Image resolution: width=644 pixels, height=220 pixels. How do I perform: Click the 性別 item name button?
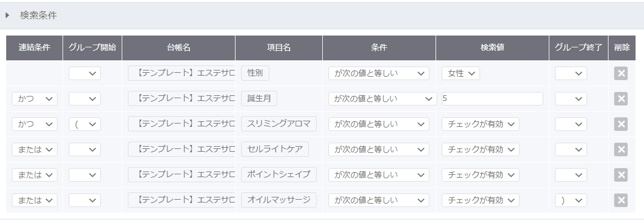[x=255, y=73]
